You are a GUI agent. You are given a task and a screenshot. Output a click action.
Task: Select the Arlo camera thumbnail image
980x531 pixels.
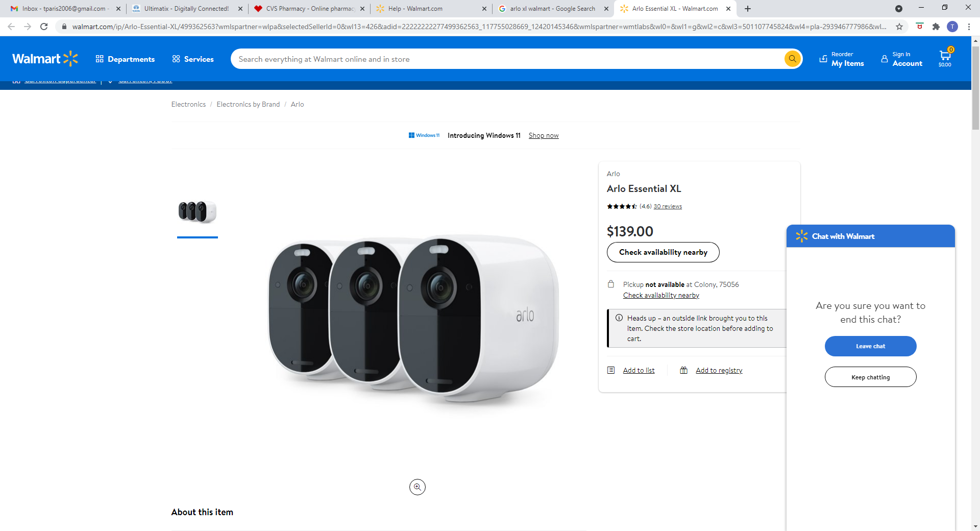coord(198,211)
